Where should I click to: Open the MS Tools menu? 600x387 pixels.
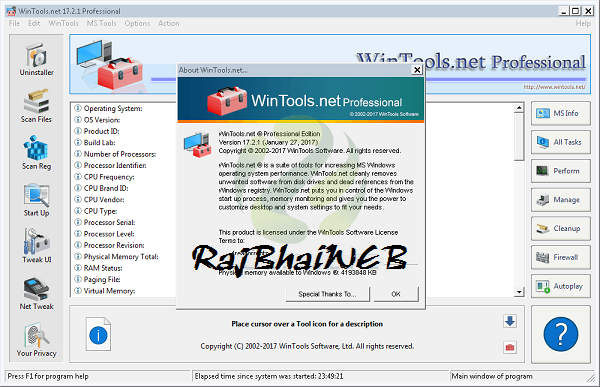(x=101, y=23)
